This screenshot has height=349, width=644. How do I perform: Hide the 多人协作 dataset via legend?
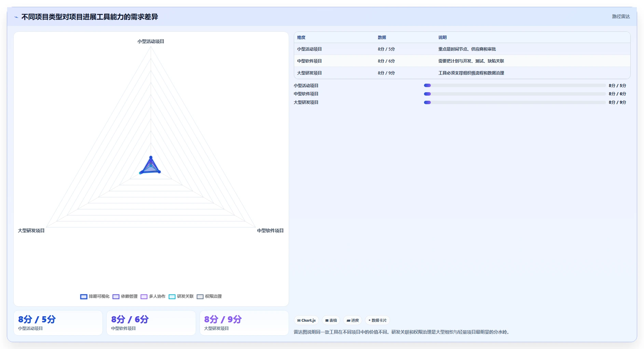(153, 296)
